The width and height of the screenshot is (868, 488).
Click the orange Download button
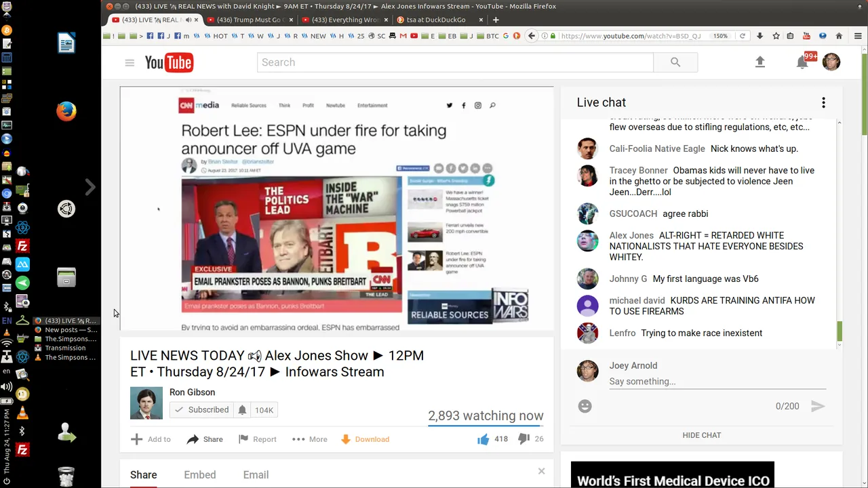click(365, 439)
